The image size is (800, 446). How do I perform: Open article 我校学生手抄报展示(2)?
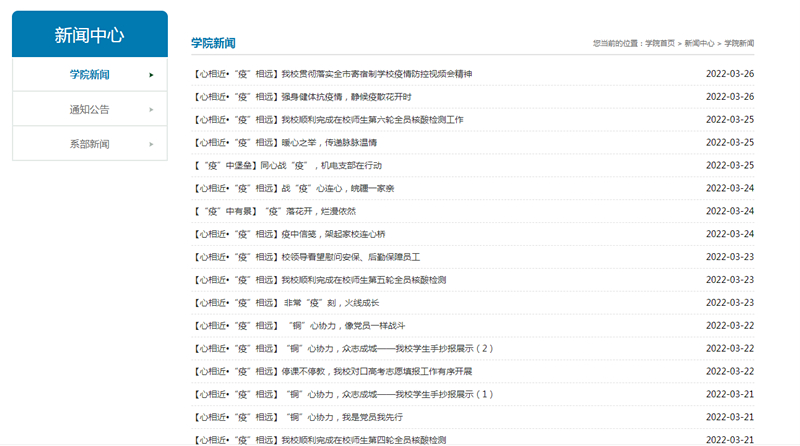point(342,349)
